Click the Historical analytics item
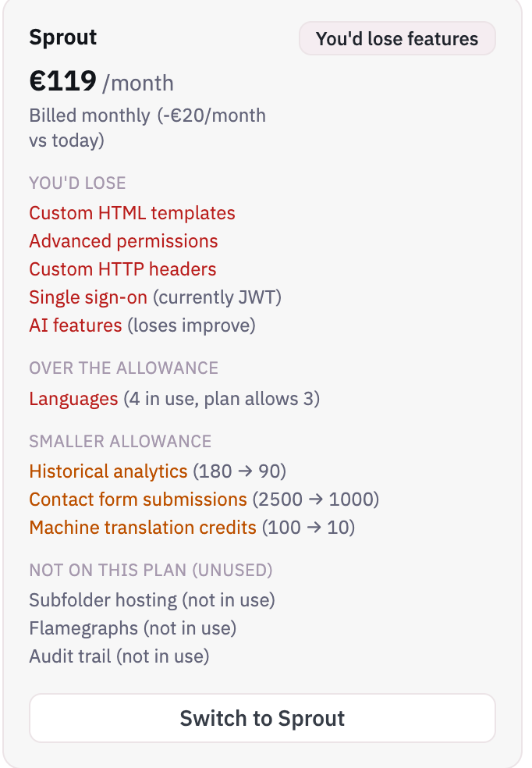532x768 pixels. pos(158,471)
